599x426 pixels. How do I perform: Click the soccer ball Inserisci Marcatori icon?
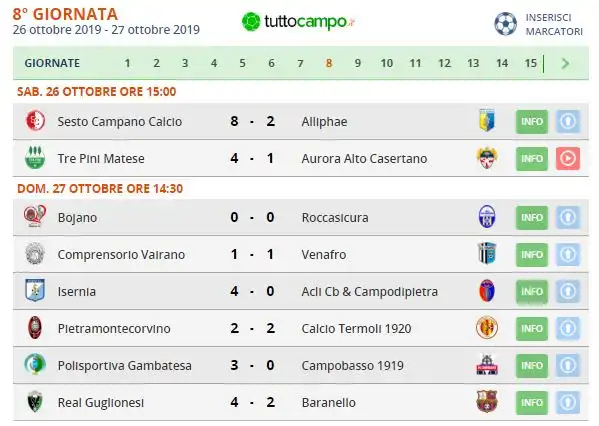click(x=505, y=24)
